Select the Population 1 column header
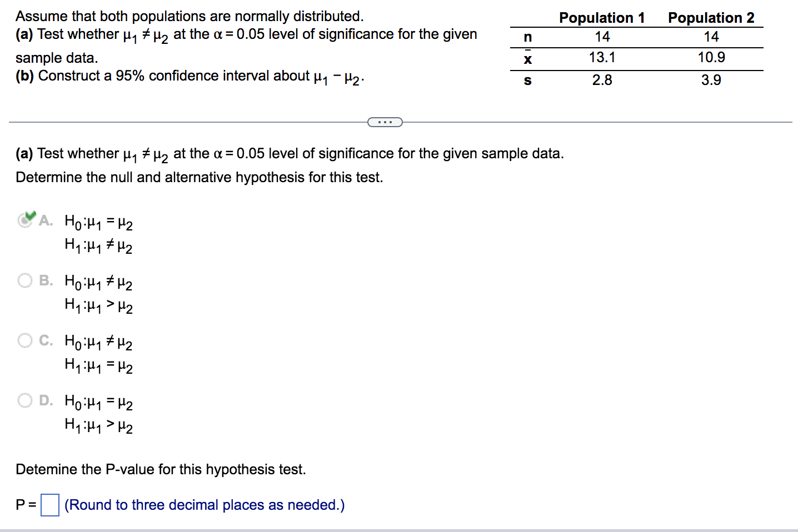 (602, 18)
